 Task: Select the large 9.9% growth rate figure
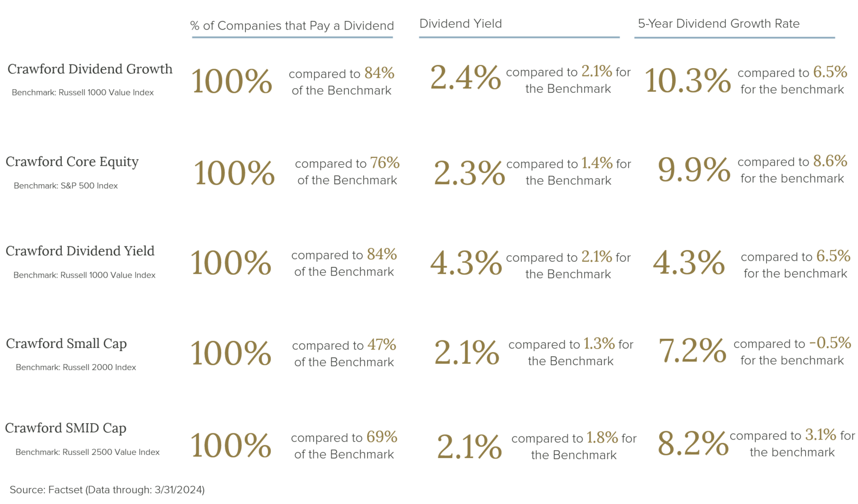[693, 170]
